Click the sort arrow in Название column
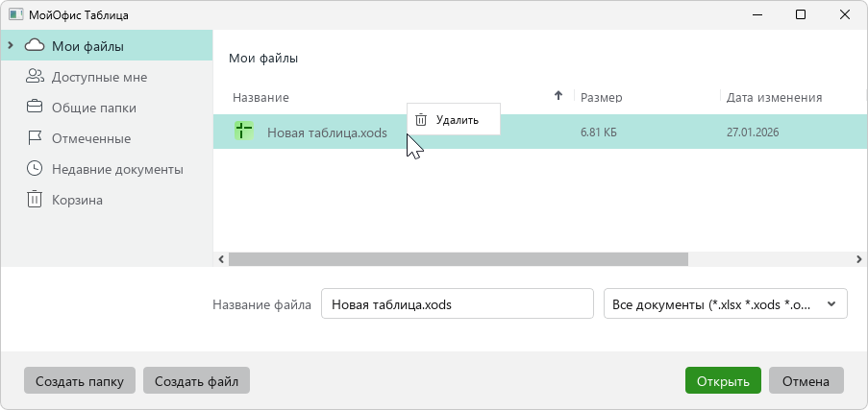868x410 pixels. click(x=558, y=96)
